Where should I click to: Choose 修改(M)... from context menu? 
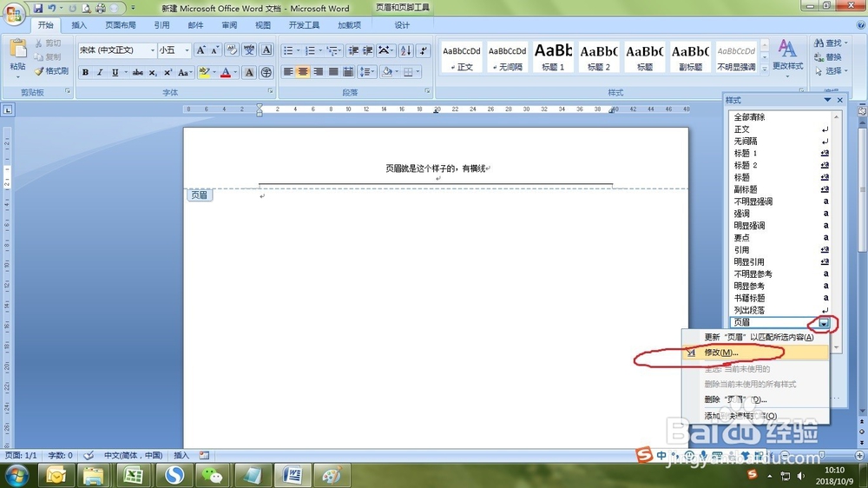[x=756, y=353]
